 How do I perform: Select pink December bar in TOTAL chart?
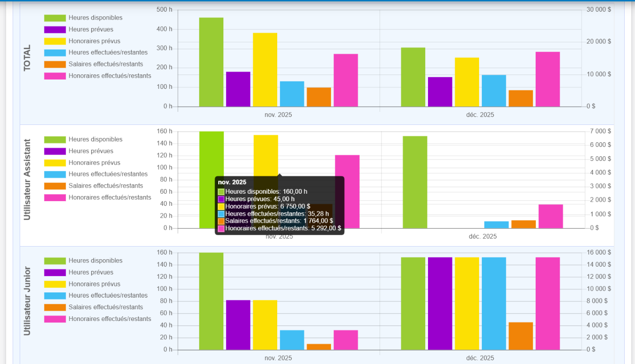[547, 79]
